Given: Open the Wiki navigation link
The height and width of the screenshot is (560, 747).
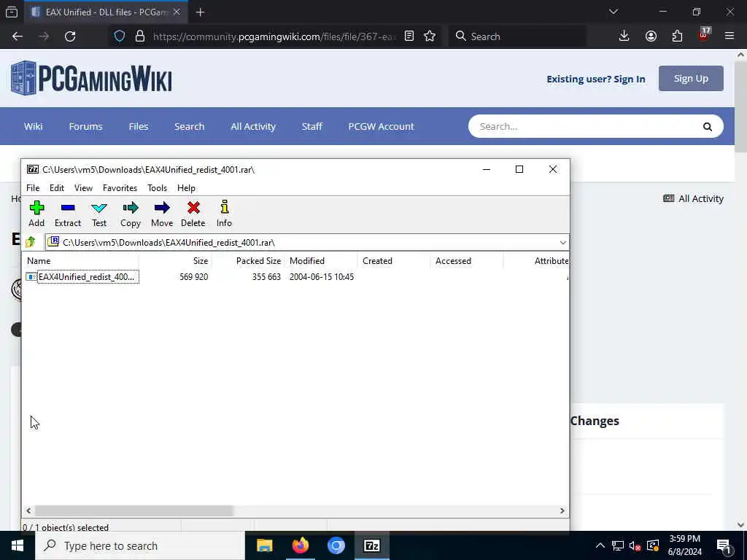Looking at the screenshot, I should 34,127.
